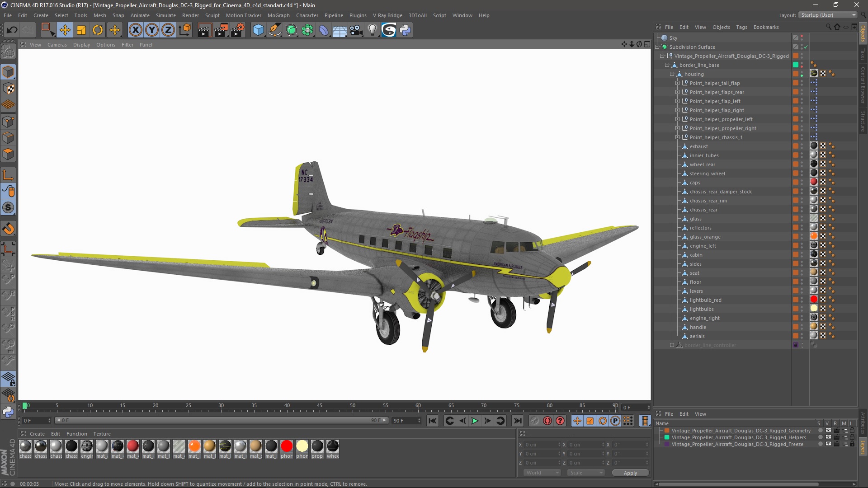Screen dimensions: 868x488
Task: Open the Layout dropdown Startup (User)
Action: pyautogui.click(x=828, y=15)
